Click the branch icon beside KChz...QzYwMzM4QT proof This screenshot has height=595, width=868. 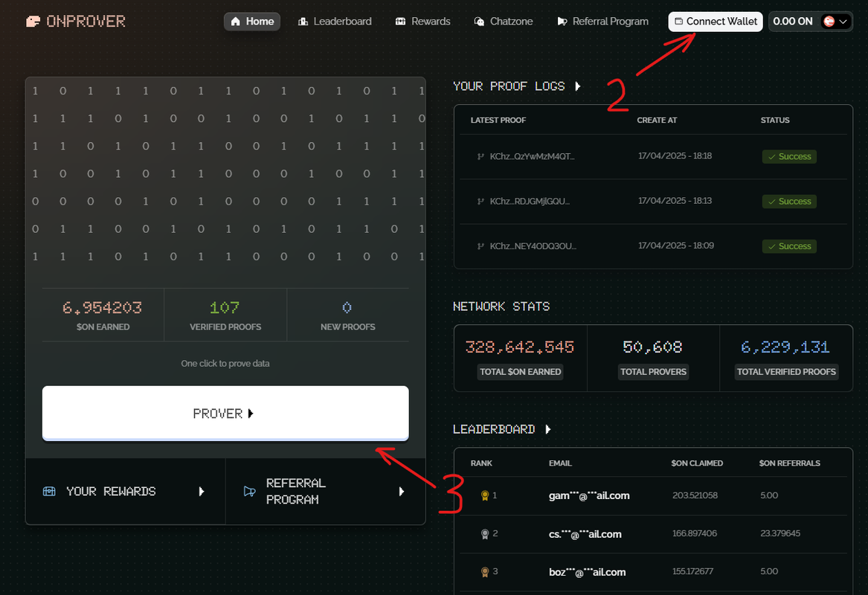[x=480, y=157]
